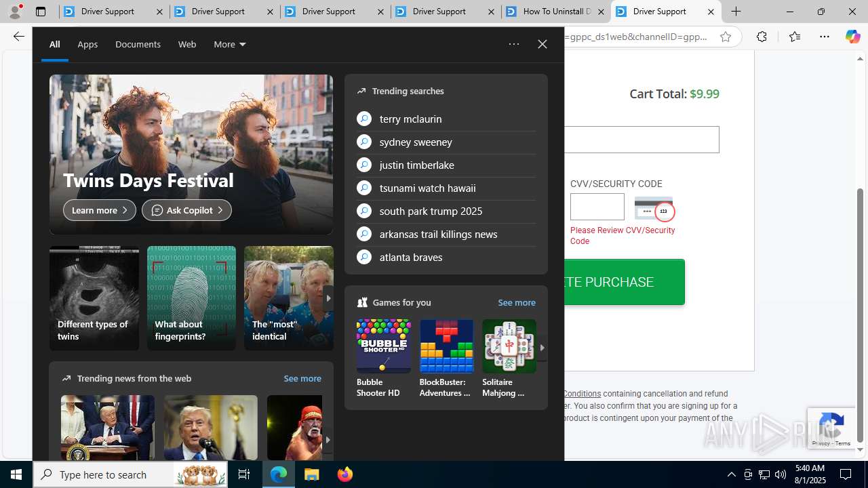
Task: Click the CVV security code field
Action: pyautogui.click(x=597, y=207)
